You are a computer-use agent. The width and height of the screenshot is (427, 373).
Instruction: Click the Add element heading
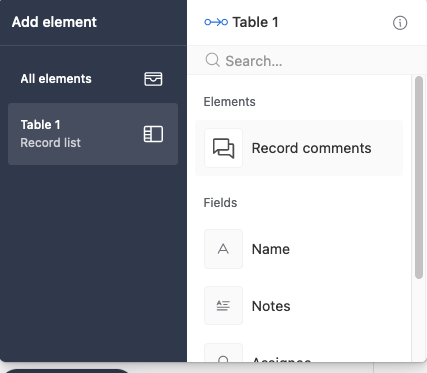(54, 22)
